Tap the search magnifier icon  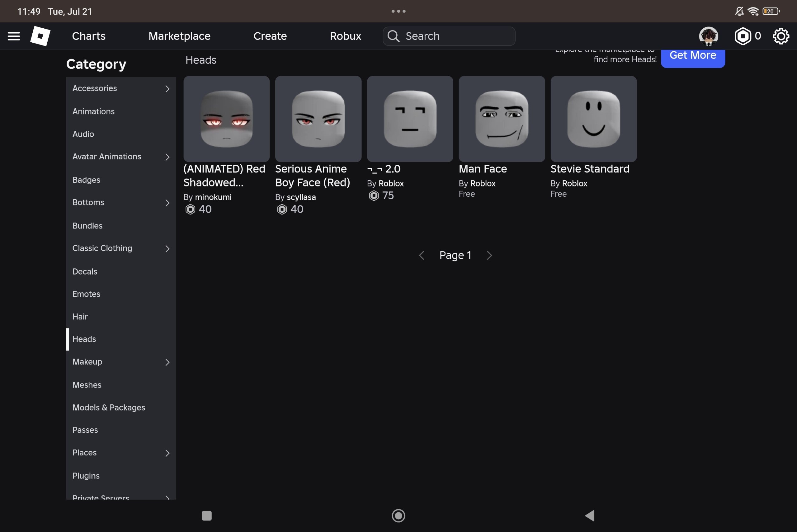click(393, 36)
